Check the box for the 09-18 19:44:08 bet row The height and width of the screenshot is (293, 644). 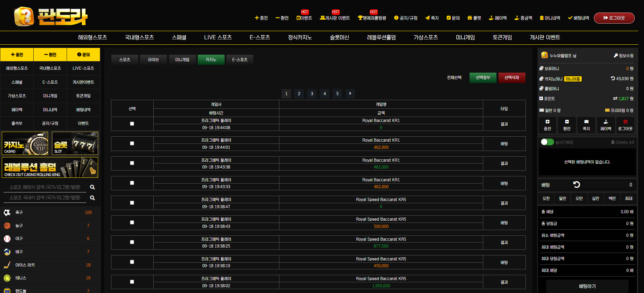[132, 124]
